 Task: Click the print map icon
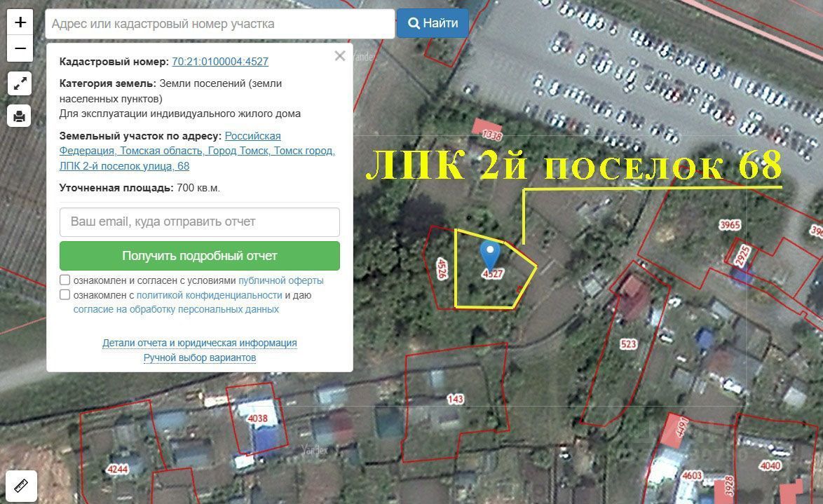(20, 116)
